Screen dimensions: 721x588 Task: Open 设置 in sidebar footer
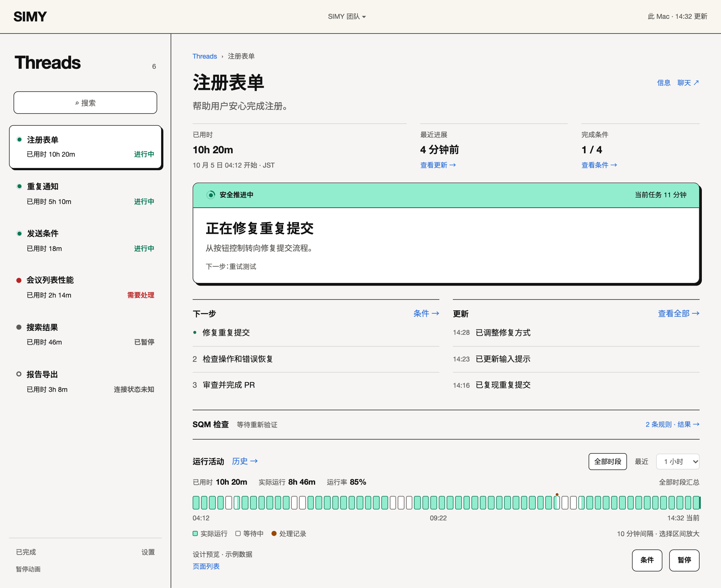point(148,552)
